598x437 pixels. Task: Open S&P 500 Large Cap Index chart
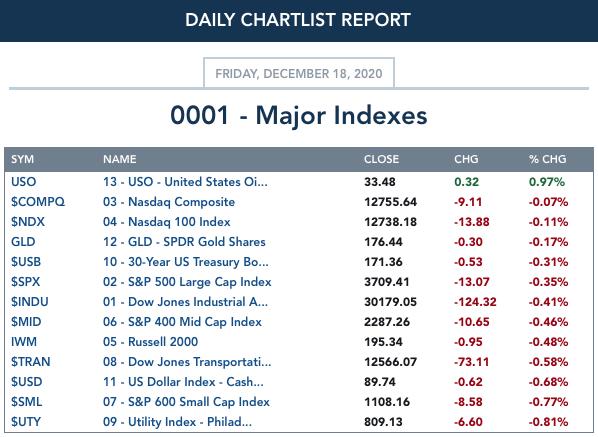coord(187,281)
